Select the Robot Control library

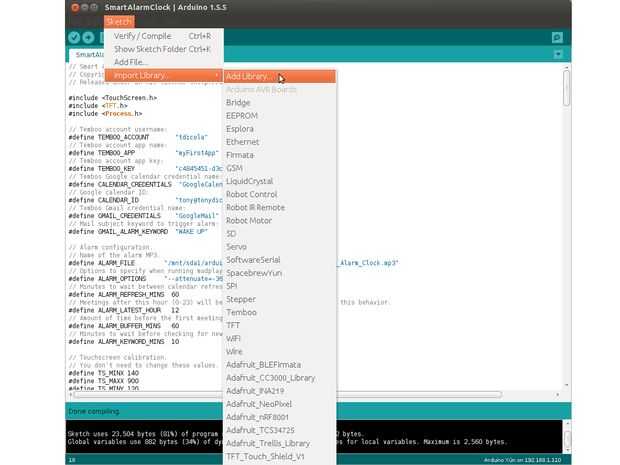(280, 194)
